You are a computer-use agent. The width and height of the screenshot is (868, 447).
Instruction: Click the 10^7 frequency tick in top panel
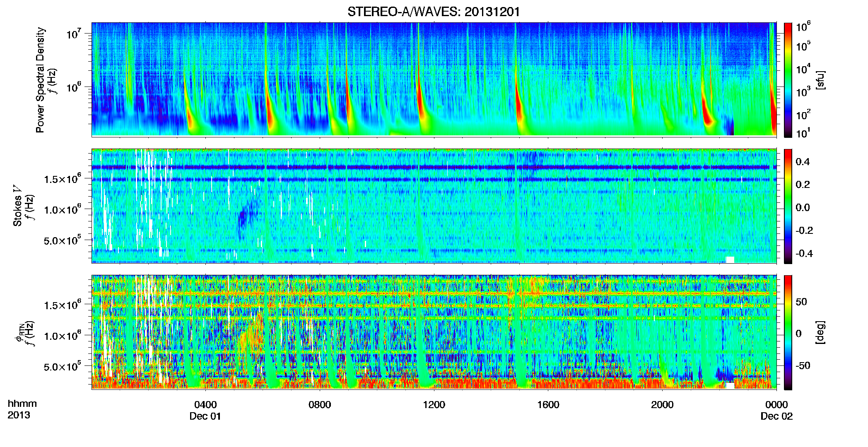point(75,33)
